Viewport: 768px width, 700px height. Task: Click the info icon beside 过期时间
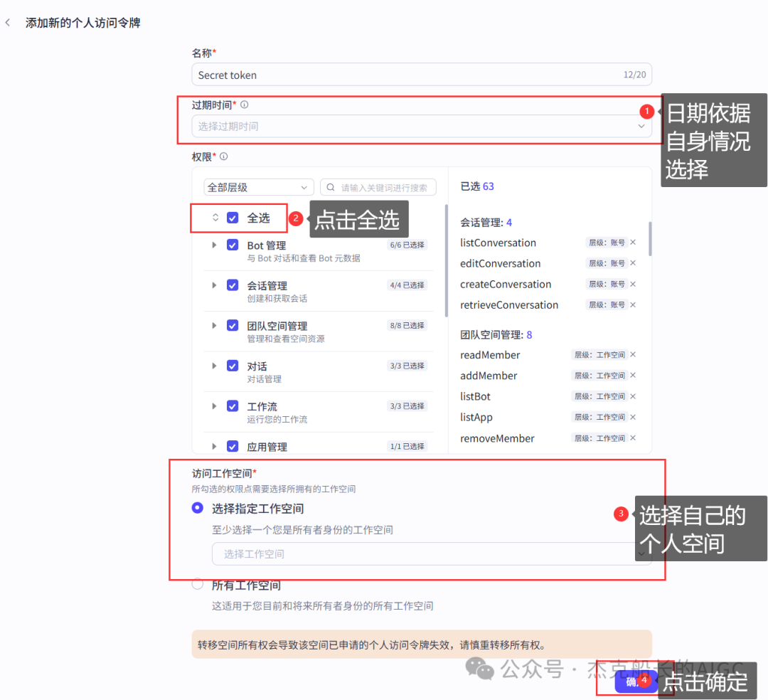[x=245, y=105]
